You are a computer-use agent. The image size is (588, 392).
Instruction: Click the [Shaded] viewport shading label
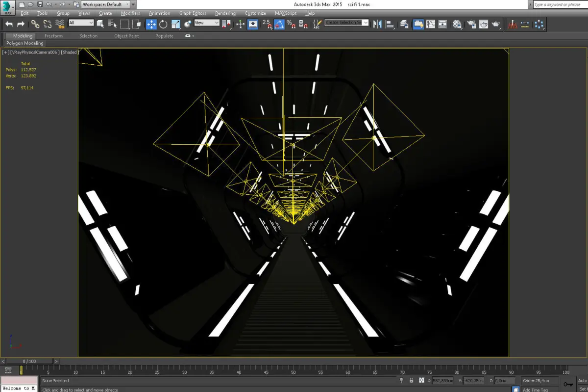[69, 52]
